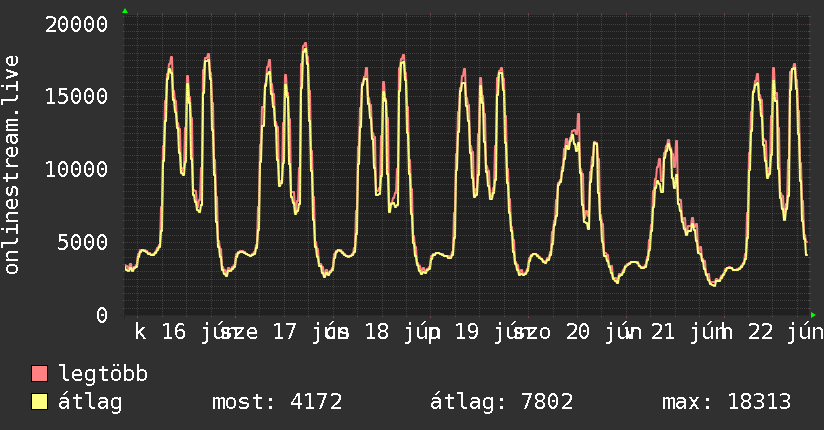Click the 'k 16' date label
This screenshot has height=430, width=824.
pos(160,332)
